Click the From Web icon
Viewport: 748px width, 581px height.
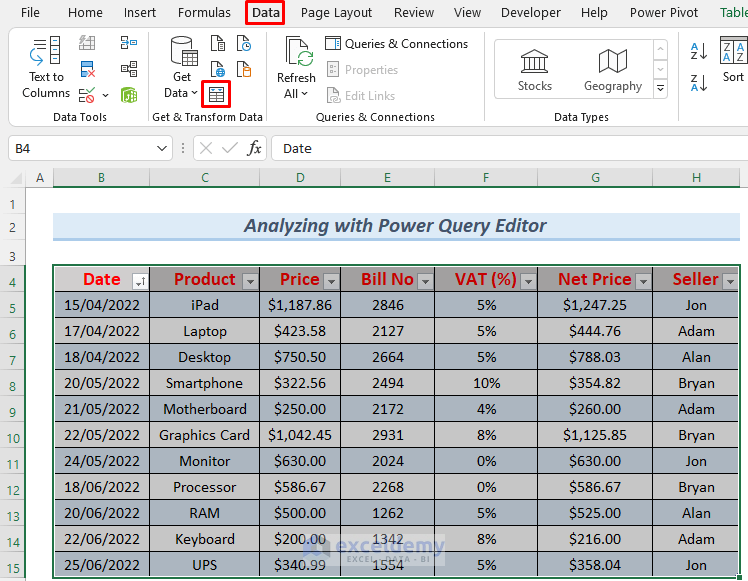pos(217,69)
